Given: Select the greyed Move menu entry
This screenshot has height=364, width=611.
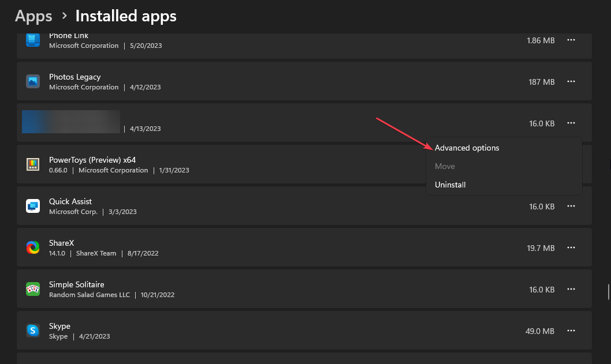Looking at the screenshot, I should pyautogui.click(x=504, y=166).
